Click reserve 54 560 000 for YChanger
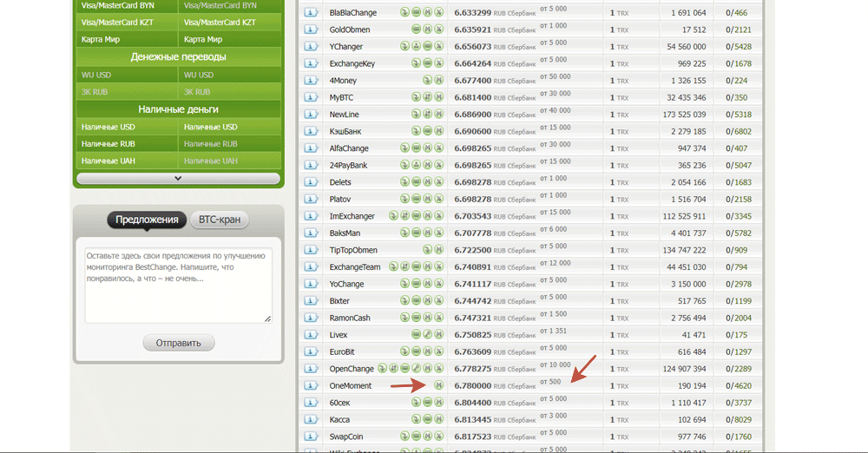This screenshot has height=453, width=868. tap(687, 47)
